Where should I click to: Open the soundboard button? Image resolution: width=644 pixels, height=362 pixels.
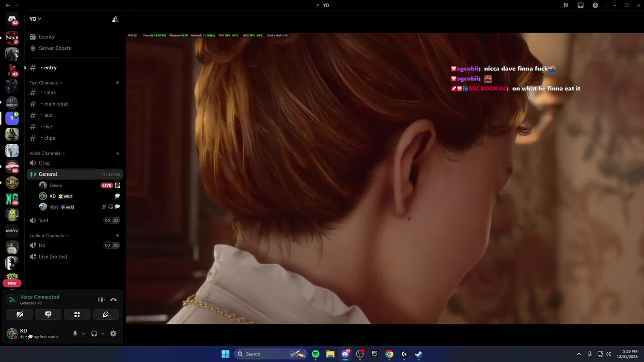(106, 314)
